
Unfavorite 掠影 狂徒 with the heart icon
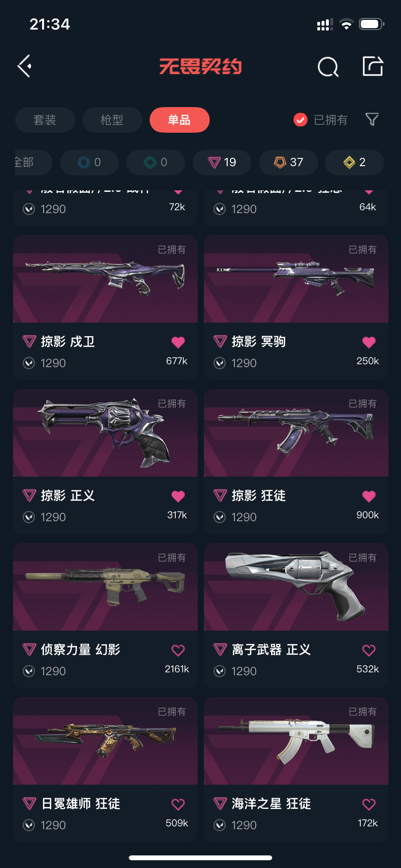click(369, 496)
